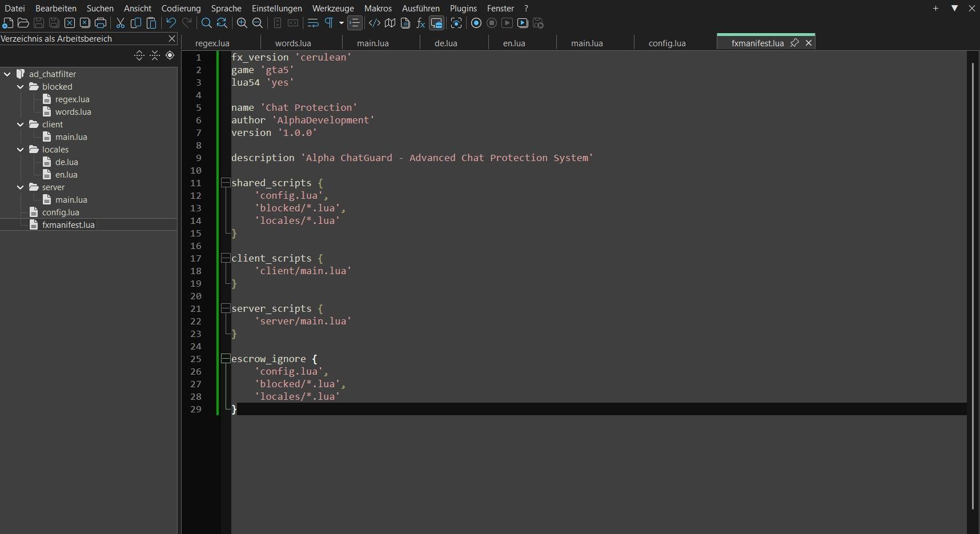Click the Run macro multiple times icon
Screen dimensions: 980x534
[523, 23]
